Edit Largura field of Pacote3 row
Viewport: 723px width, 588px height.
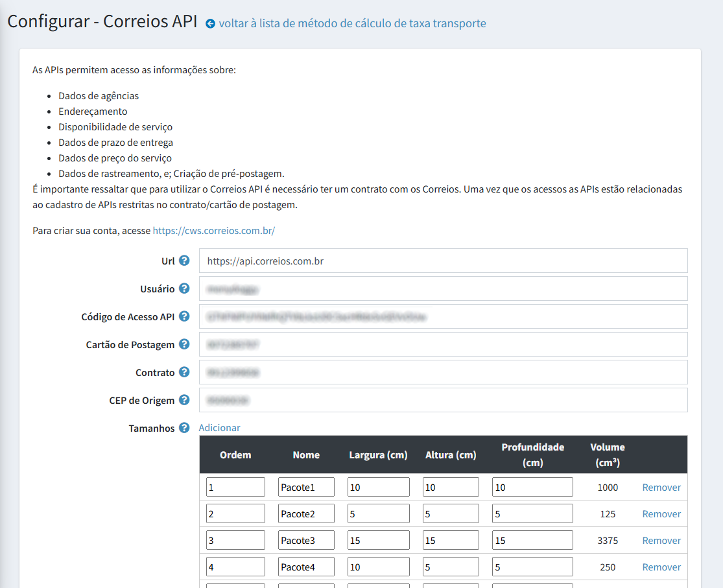pyautogui.click(x=379, y=540)
